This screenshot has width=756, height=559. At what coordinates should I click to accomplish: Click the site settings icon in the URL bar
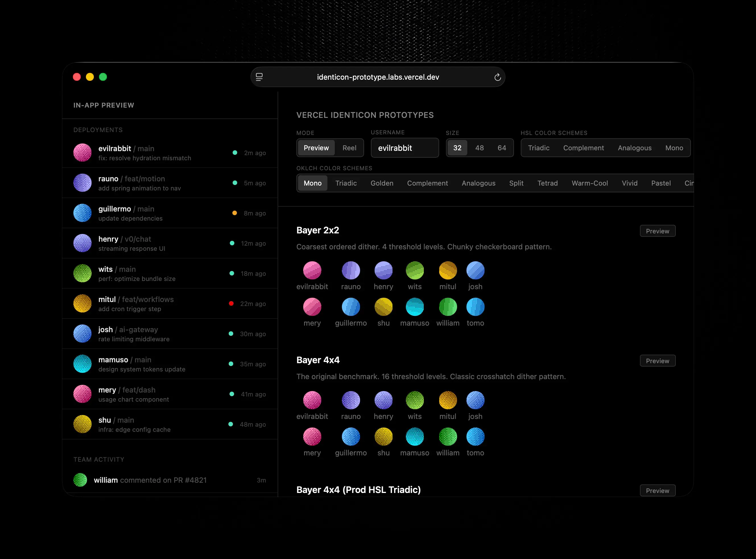click(259, 77)
